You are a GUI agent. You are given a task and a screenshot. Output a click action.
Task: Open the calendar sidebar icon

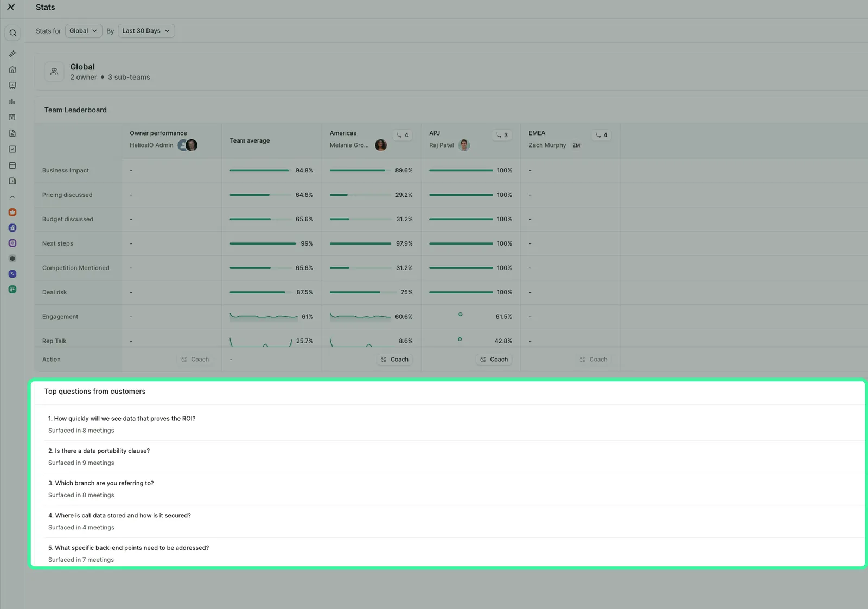[x=12, y=165]
